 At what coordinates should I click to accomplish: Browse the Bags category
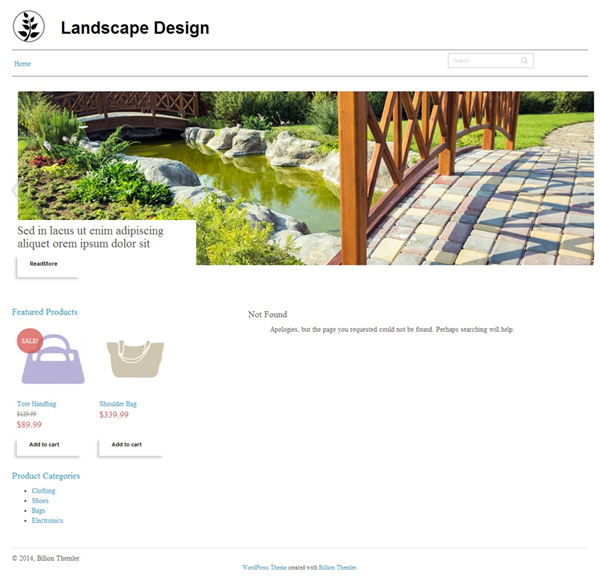point(38,511)
